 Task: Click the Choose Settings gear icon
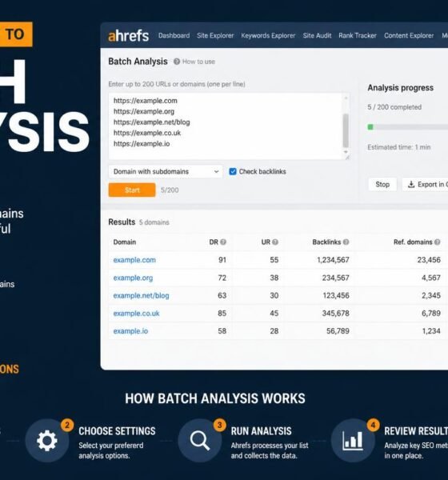[47, 441]
